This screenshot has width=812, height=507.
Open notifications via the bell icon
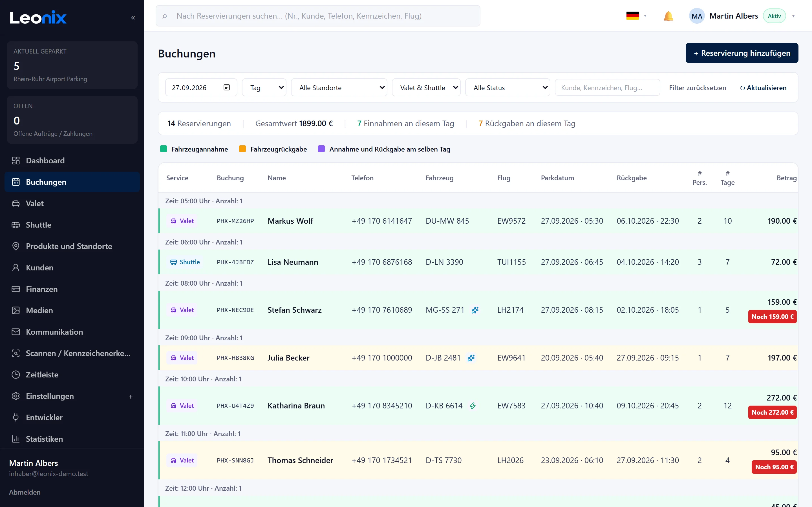click(668, 16)
